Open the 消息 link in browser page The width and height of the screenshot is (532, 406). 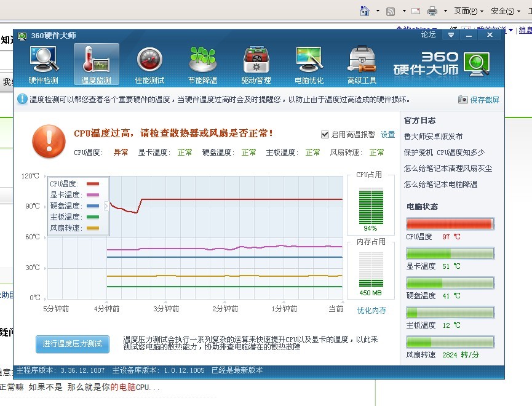(x=525, y=30)
